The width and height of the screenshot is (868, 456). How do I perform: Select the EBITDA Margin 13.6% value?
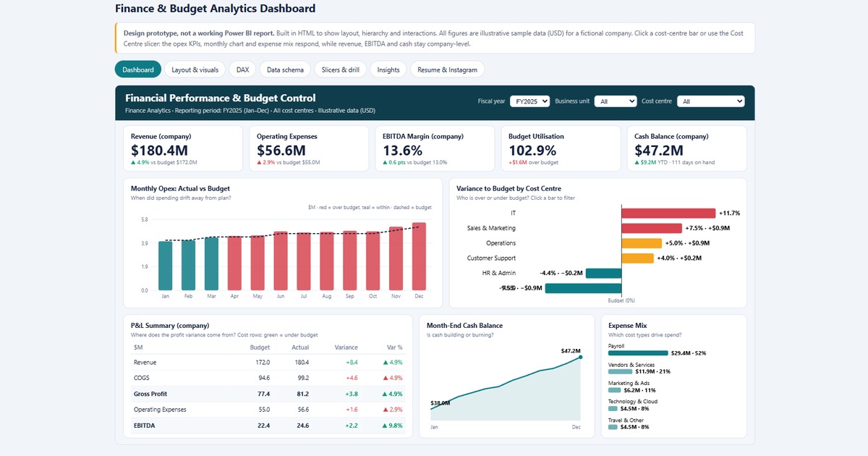click(x=402, y=150)
